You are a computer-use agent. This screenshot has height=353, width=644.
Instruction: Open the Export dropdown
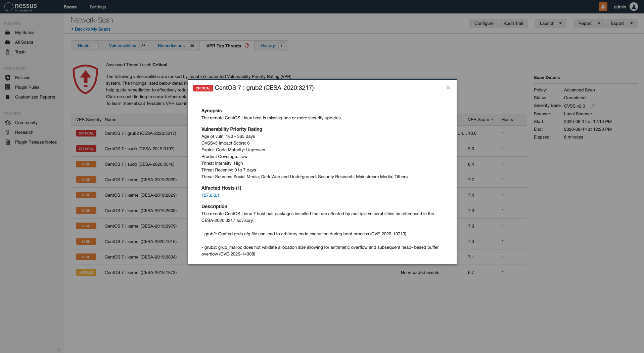622,24
